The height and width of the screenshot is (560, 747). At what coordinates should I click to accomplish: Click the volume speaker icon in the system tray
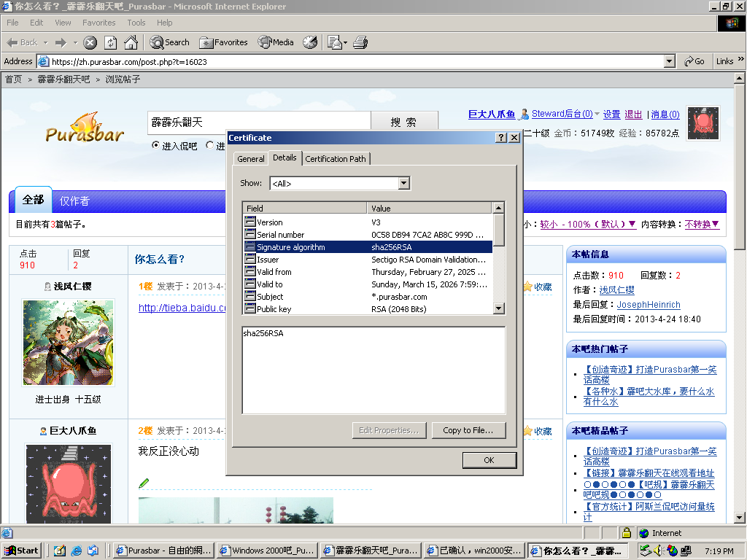coord(659,551)
